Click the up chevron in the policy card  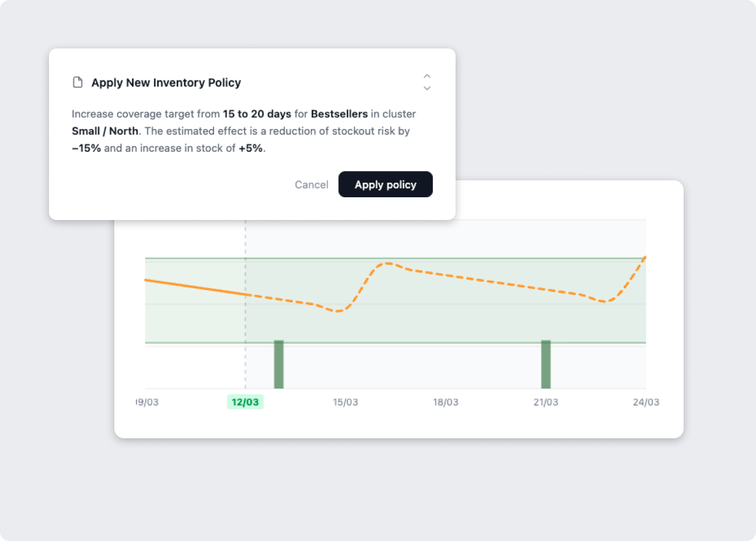point(427,76)
